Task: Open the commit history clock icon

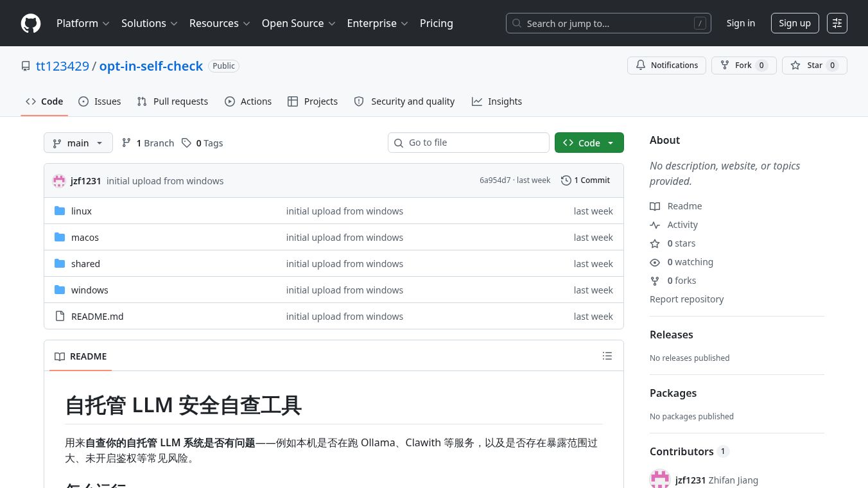Action: tap(566, 180)
